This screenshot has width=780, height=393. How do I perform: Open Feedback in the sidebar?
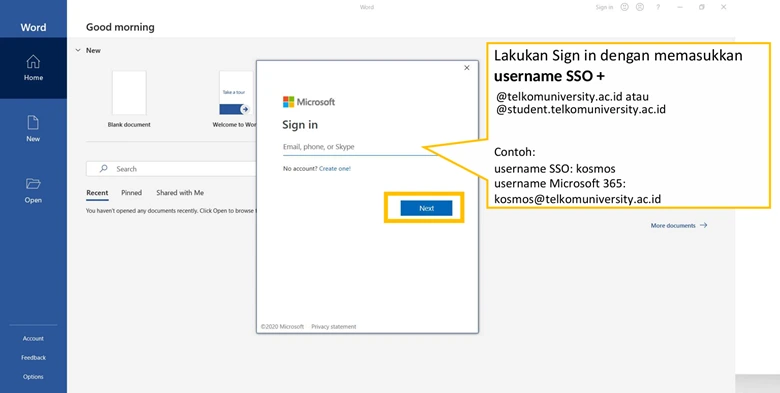(x=33, y=358)
